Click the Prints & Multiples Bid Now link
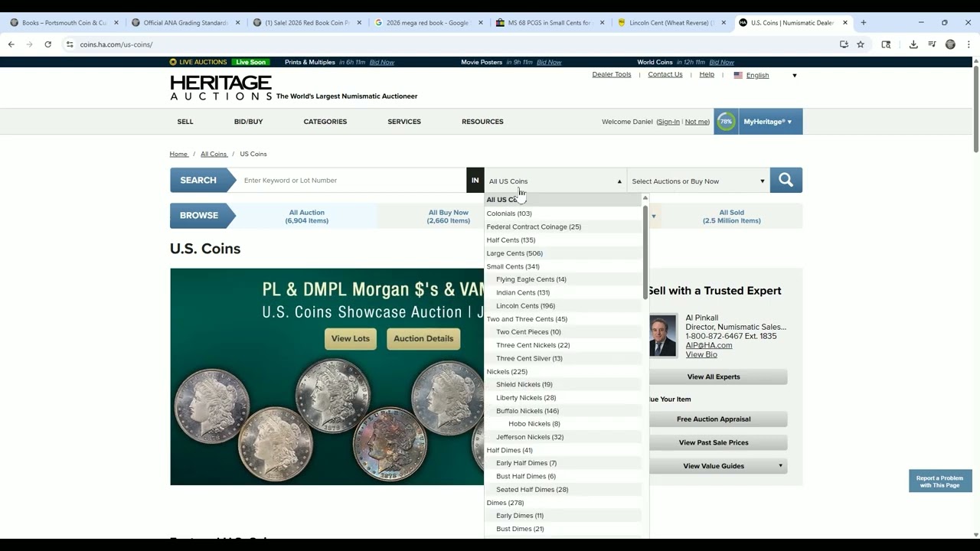 click(x=382, y=62)
